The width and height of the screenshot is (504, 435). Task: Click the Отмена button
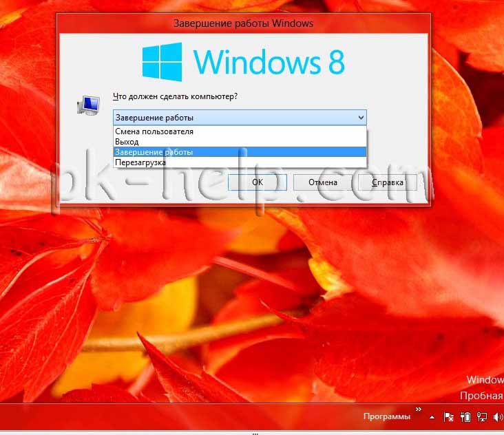coord(323,182)
